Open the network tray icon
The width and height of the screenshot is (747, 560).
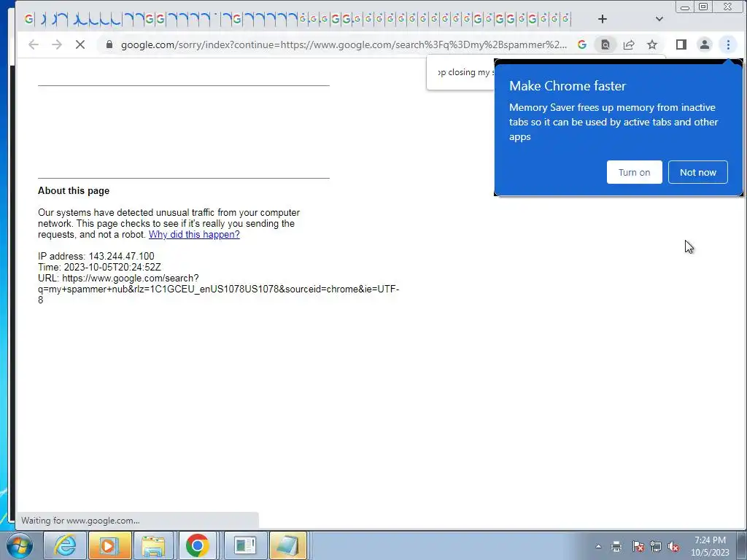click(656, 547)
